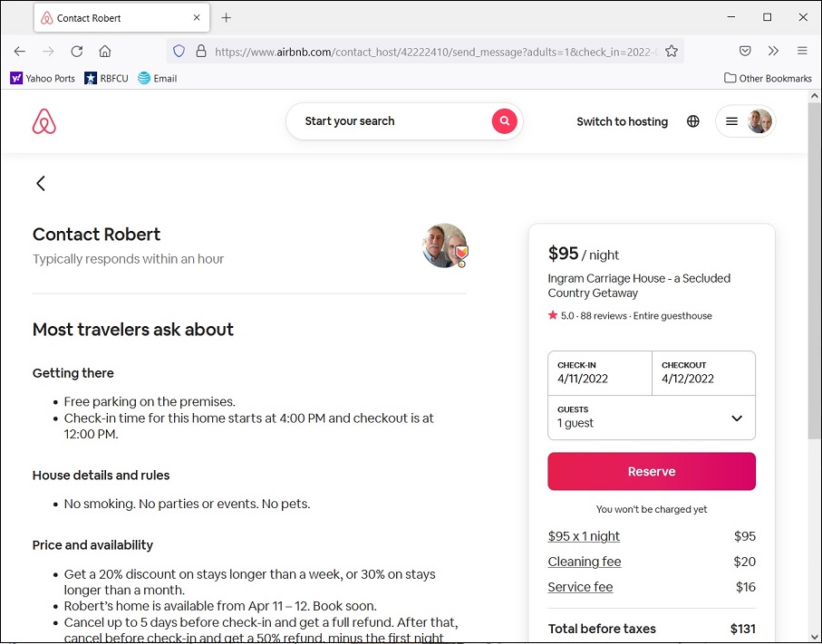The height and width of the screenshot is (644, 822).
Task: Expand the Guests dropdown
Action: [x=652, y=418]
